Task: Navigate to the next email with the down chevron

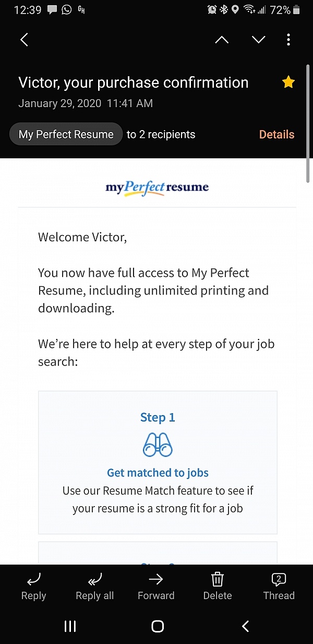Action: [x=258, y=39]
